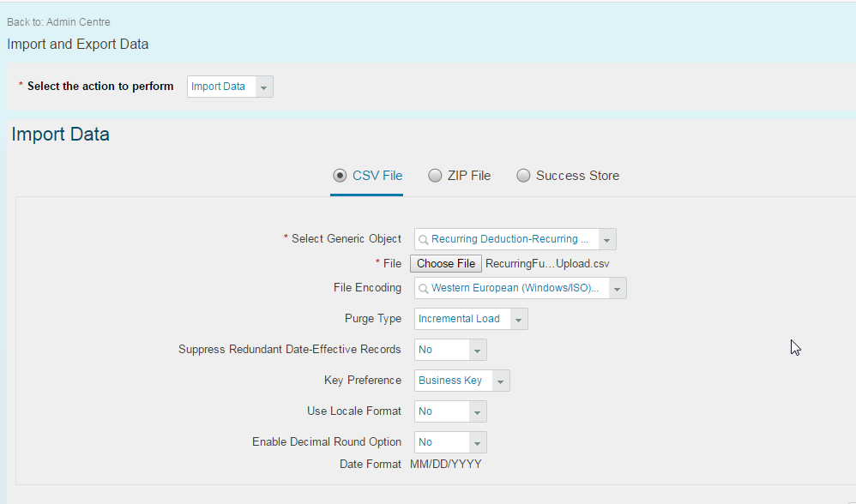Expand the File Encoding dropdown arrow
This screenshot has height=504, width=856.
(x=617, y=289)
